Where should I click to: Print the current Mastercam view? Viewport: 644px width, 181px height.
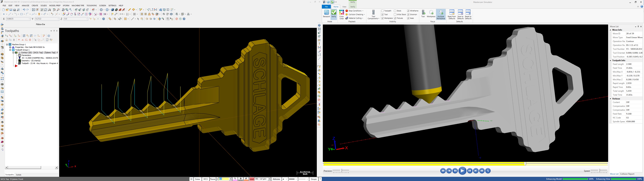[x=15, y=10]
